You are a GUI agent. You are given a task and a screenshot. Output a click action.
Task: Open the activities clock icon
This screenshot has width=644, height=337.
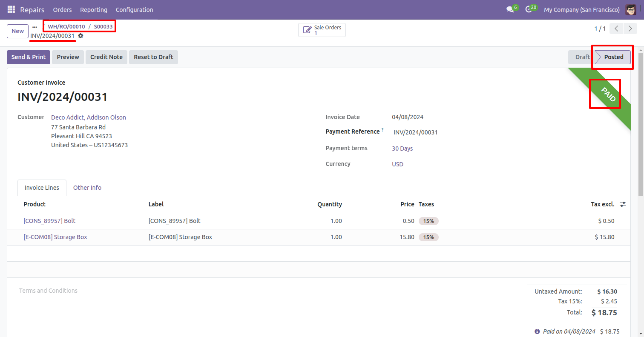pos(529,9)
